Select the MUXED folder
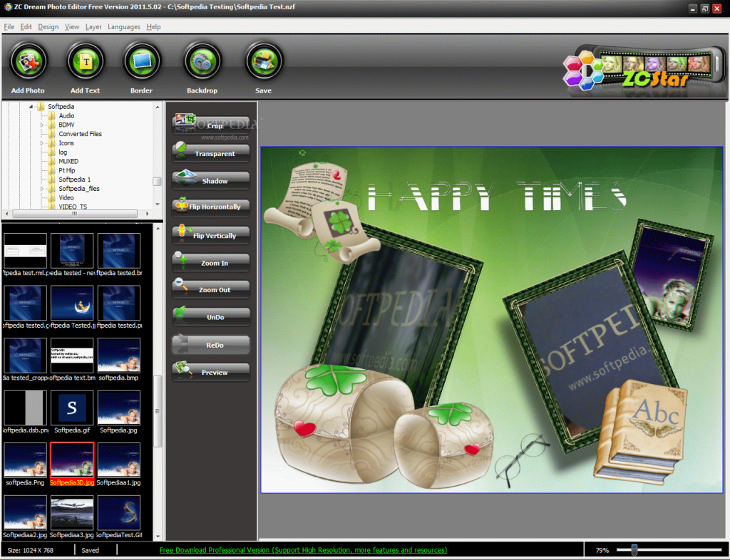The width and height of the screenshot is (730, 560). click(68, 162)
